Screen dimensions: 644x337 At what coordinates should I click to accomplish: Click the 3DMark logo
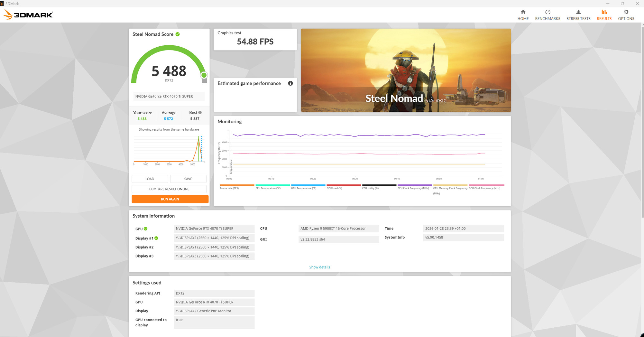[27, 14]
